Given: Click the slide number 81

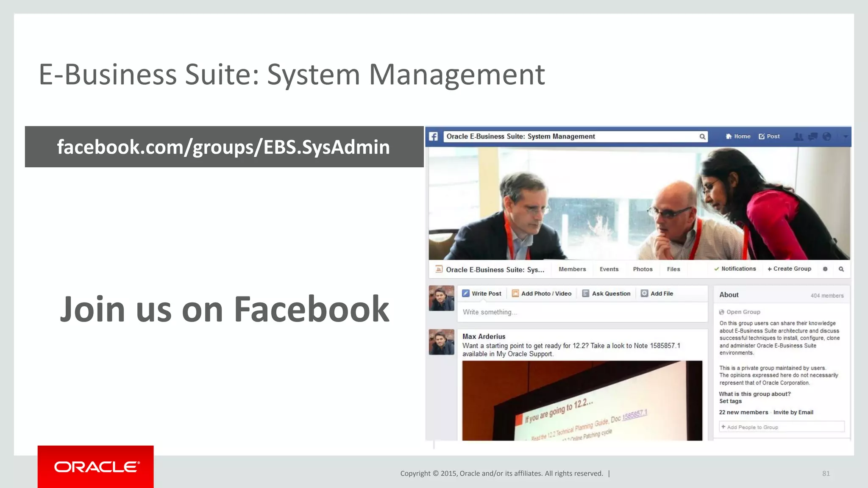Looking at the screenshot, I should click(826, 474).
